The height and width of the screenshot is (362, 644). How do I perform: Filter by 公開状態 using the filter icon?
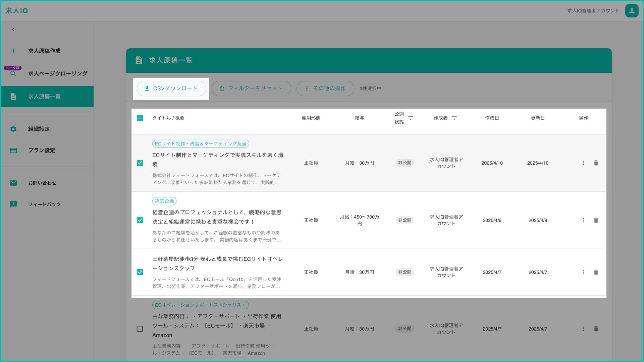410,118
